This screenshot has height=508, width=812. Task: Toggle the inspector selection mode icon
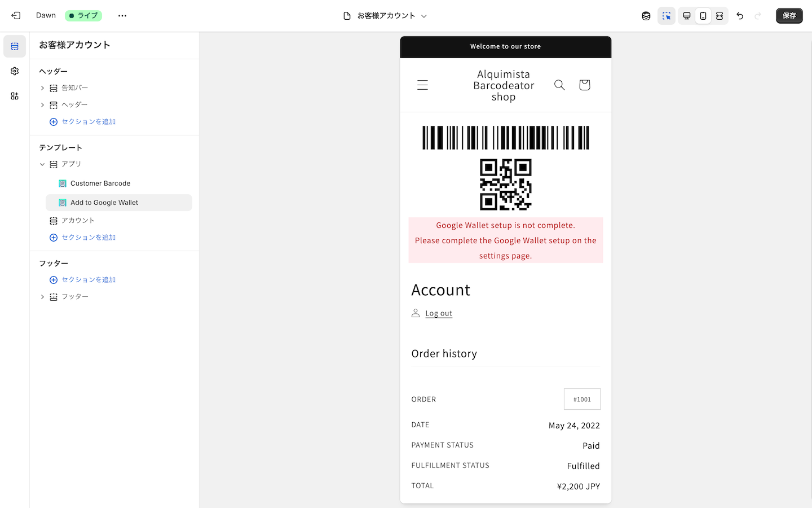click(667, 16)
